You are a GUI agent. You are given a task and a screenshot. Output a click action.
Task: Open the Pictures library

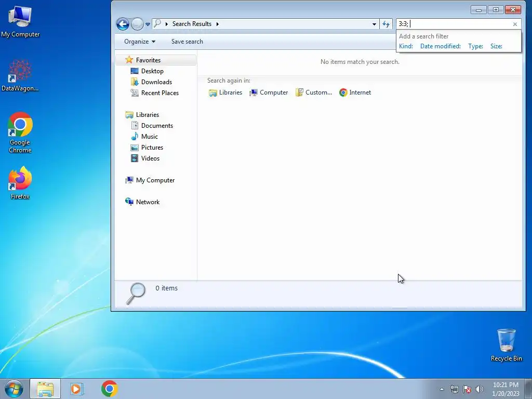click(x=152, y=147)
